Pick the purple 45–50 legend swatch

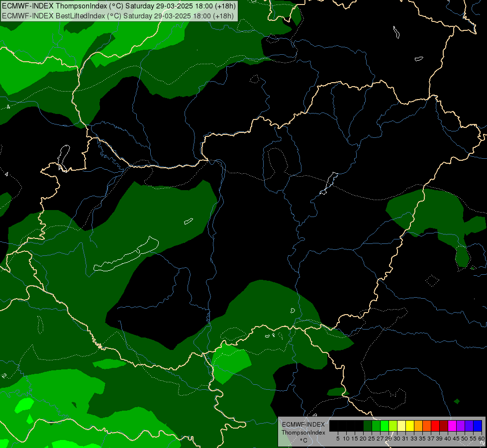point(461,426)
